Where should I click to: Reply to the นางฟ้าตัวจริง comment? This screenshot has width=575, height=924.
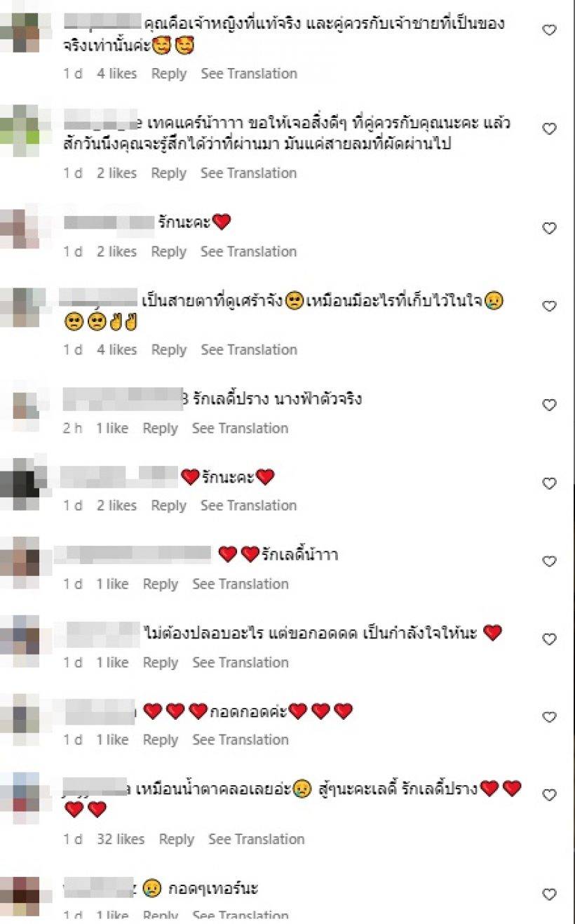coord(160,428)
